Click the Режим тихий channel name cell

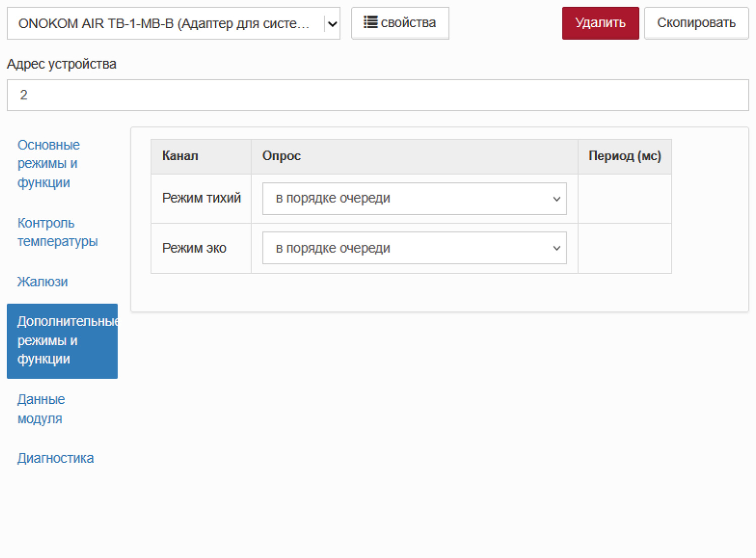[x=201, y=199]
